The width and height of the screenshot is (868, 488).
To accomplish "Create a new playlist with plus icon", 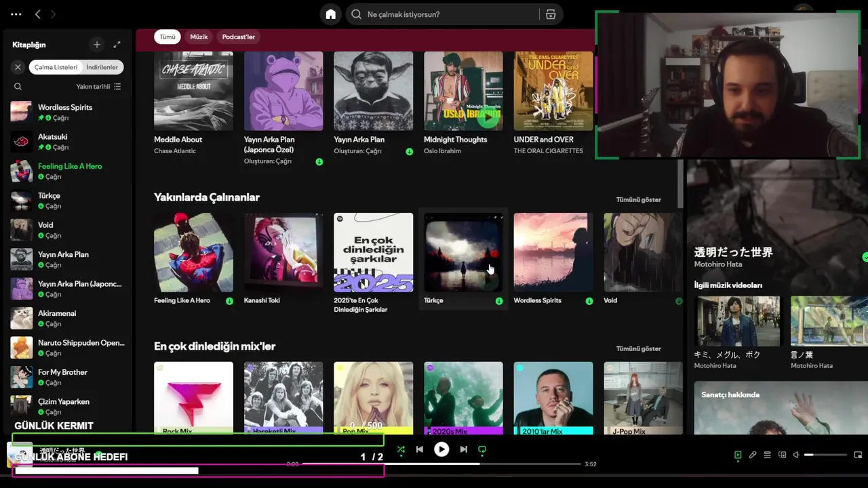I will pyautogui.click(x=97, y=45).
